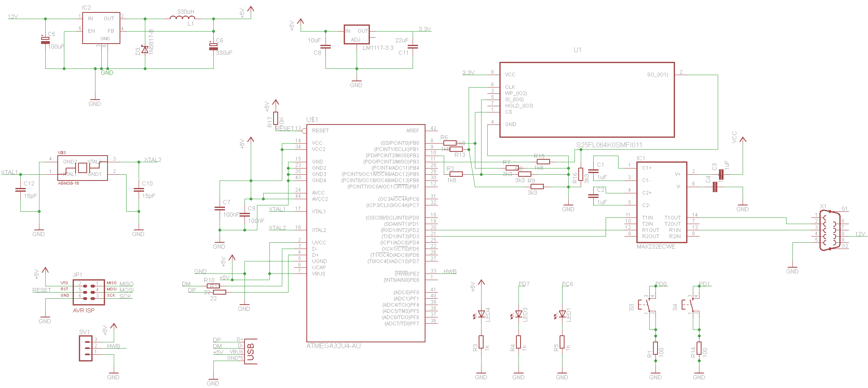Click the SO_(IO1) pin on flash chip

[658, 75]
